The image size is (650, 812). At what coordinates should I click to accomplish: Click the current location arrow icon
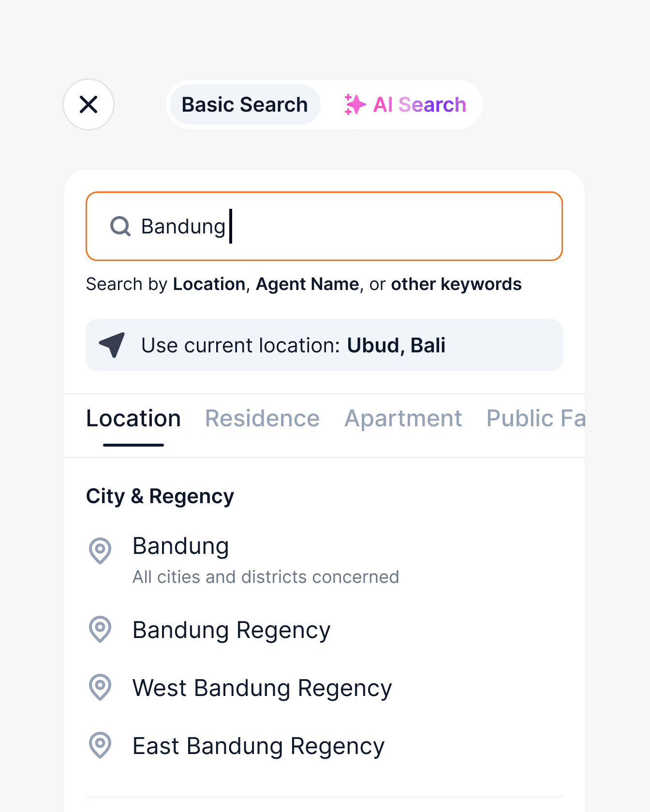pyautogui.click(x=112, y=345)
